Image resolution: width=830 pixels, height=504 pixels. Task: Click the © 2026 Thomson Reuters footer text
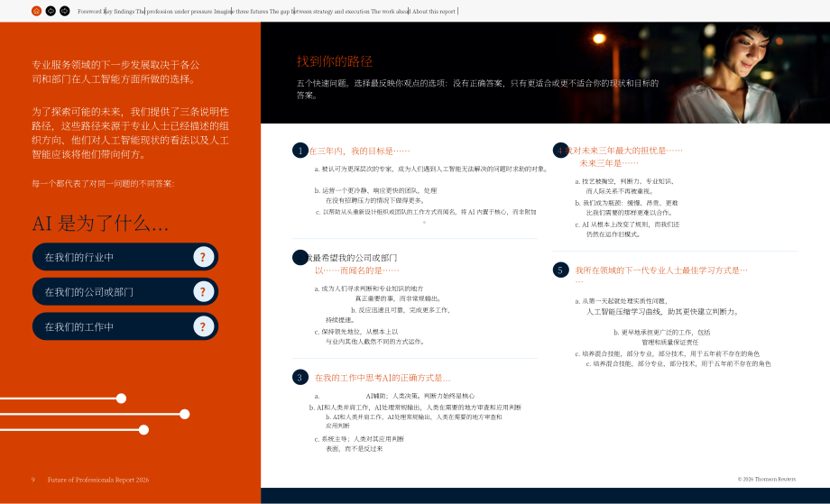coord(767,479)
